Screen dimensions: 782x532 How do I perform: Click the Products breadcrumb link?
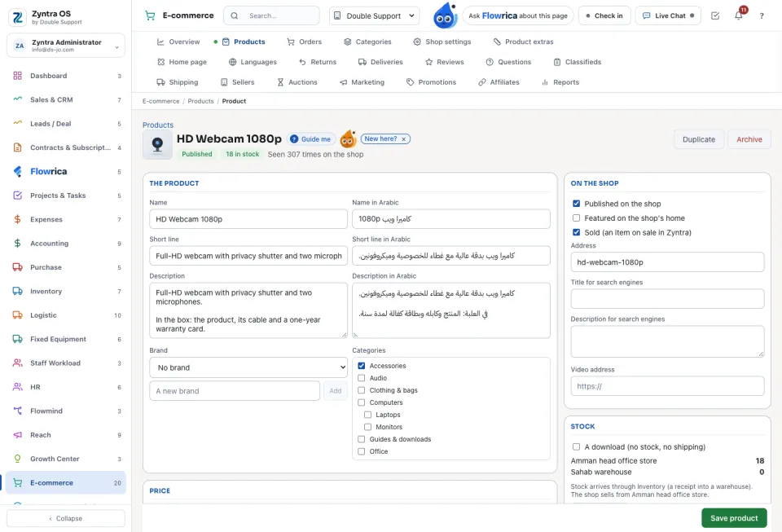coord(200,101)
